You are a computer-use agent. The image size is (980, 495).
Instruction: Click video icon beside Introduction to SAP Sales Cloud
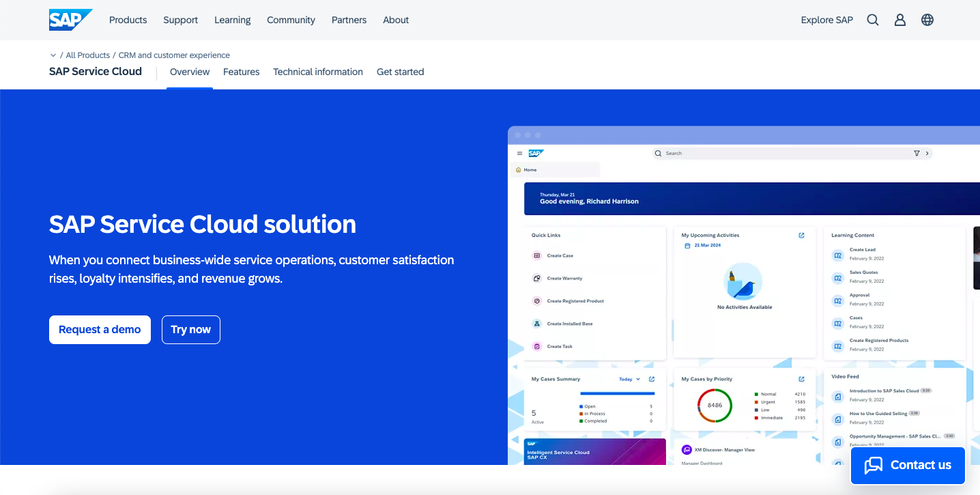[x=838, y=397]
